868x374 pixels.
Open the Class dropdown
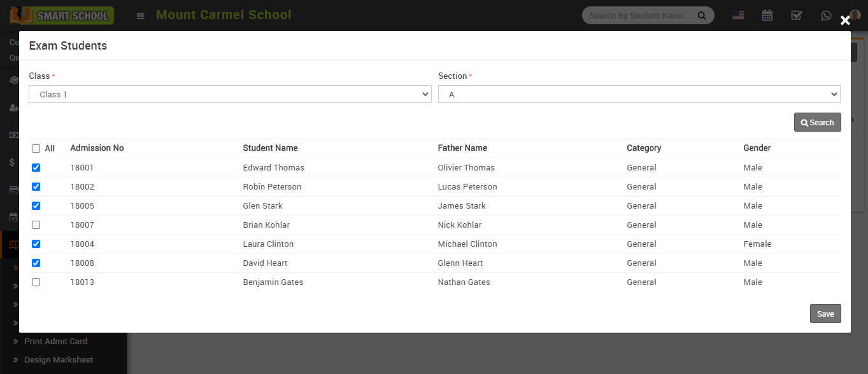tap(230, 94)
